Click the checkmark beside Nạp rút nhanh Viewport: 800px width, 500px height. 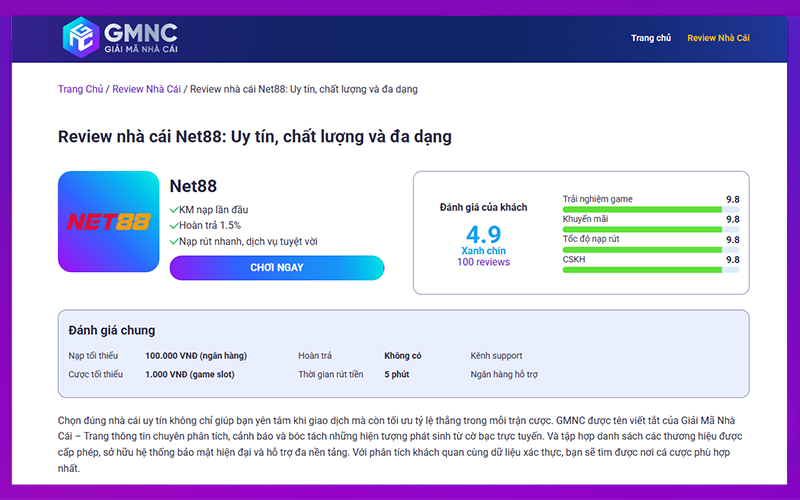173,241
